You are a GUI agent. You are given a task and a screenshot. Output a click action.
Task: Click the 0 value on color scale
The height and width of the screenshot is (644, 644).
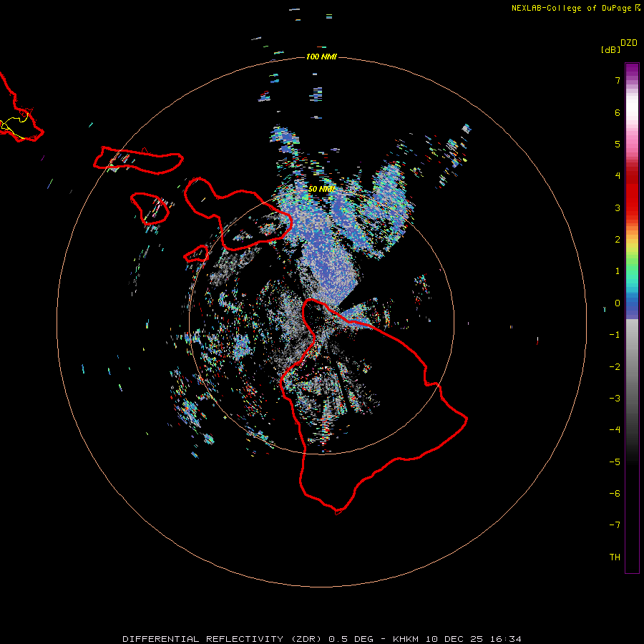pos(618,303)
